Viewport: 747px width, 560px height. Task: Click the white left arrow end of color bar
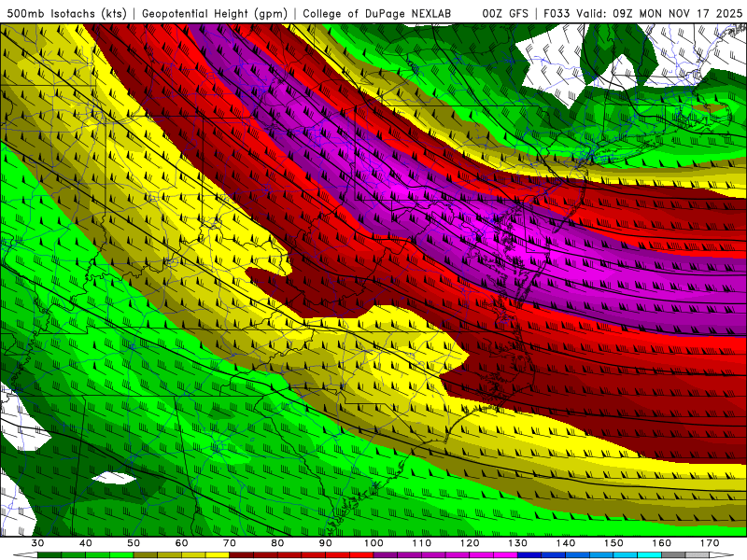click(x=25, y=555)
